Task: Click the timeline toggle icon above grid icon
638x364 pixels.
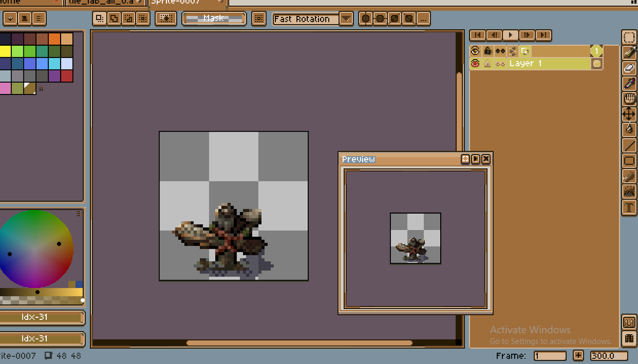Action: (x=629, y=323)
